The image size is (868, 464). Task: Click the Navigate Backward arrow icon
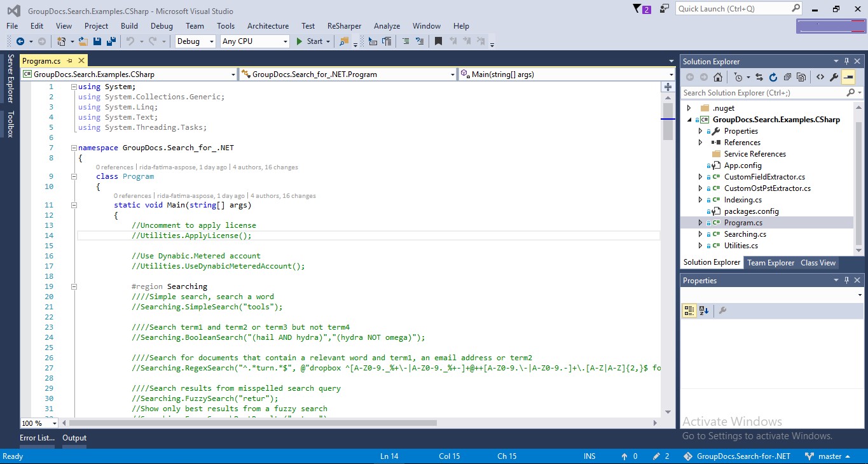tap(20, 41)
